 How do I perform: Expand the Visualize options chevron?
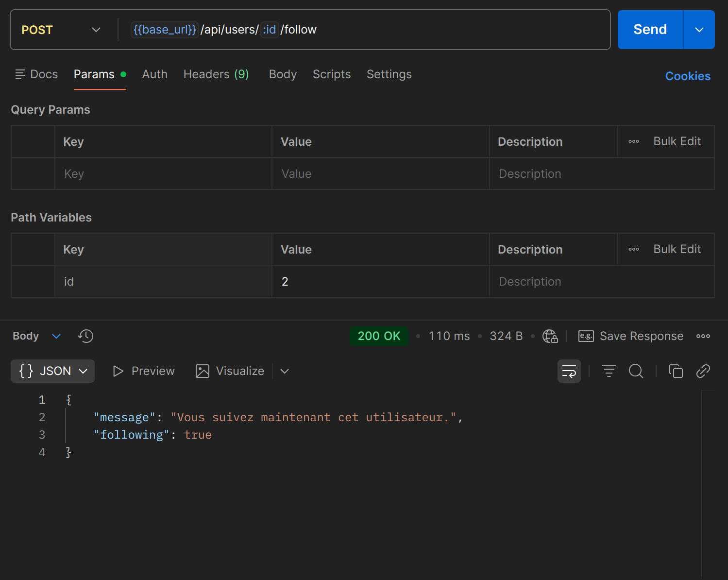tap(285, 371)
